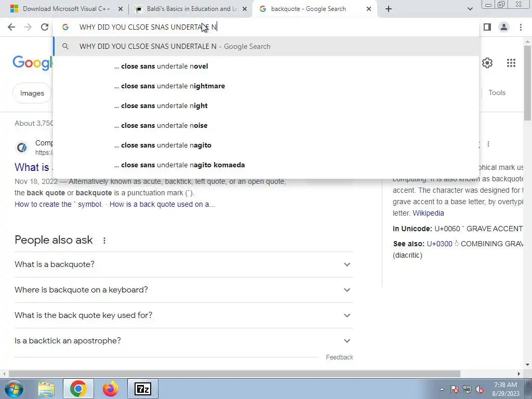Click the horizontal scrollbar thumb
This screenshot has width=532, height=399.
[x=234, y=374]
